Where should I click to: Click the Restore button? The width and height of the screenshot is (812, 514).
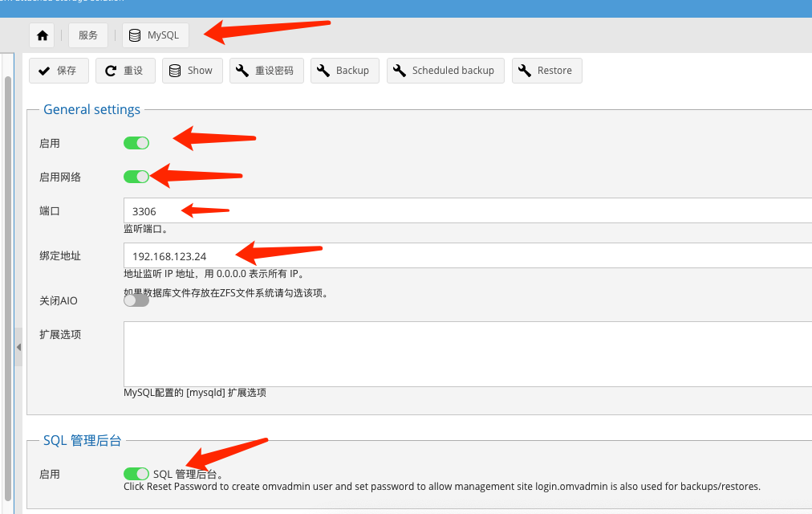point(547,71)
